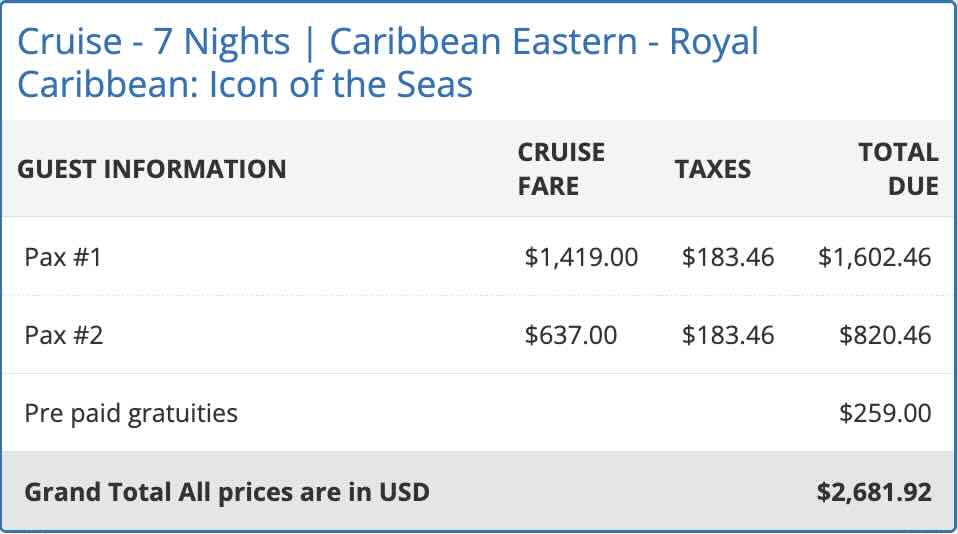The width and height of the screenshot is (958, 534).
Task: Click Pax #2 total due $820.46
Action: click(x=884, y=334)
